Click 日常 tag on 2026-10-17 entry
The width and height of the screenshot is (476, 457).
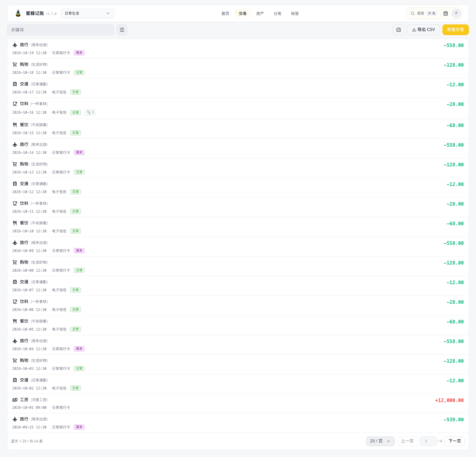coord(76,92)
